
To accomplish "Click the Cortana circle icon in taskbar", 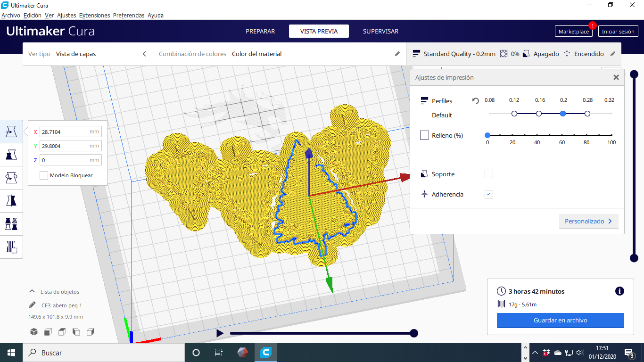I will 196,353.
